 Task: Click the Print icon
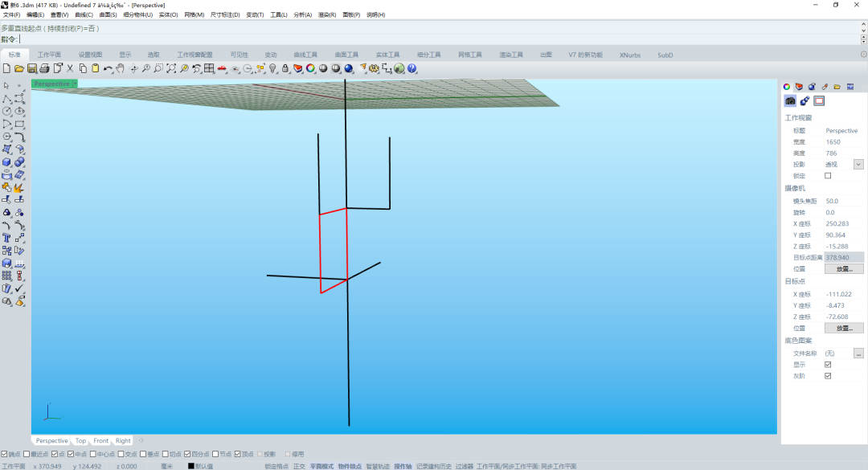(45, 68)
